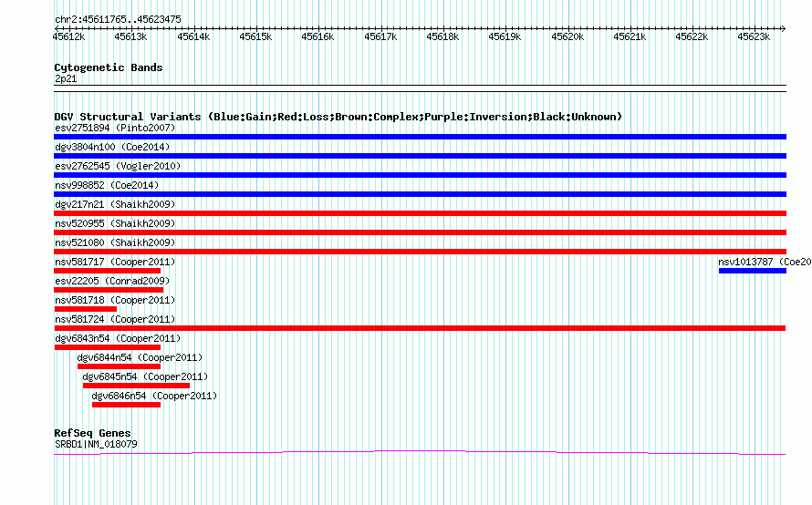
Task: Click the 45615k ruler tick label
Action: coord(255,36)
